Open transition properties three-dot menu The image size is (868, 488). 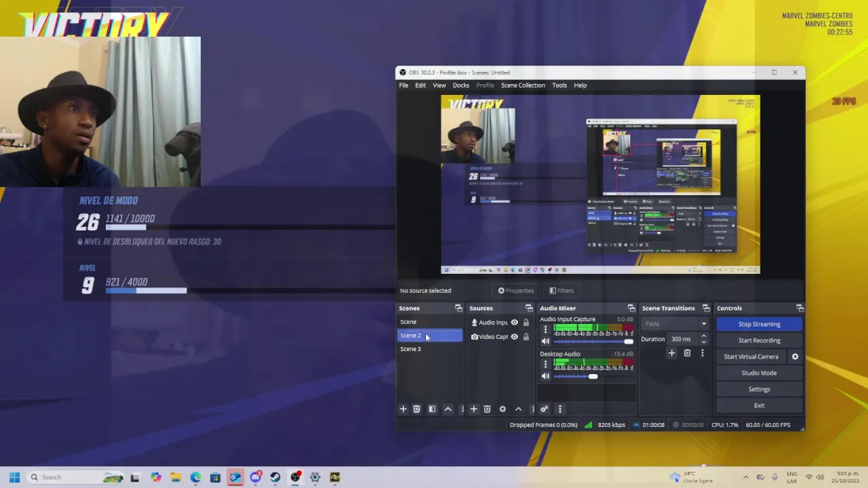click(x=702, y=353)
